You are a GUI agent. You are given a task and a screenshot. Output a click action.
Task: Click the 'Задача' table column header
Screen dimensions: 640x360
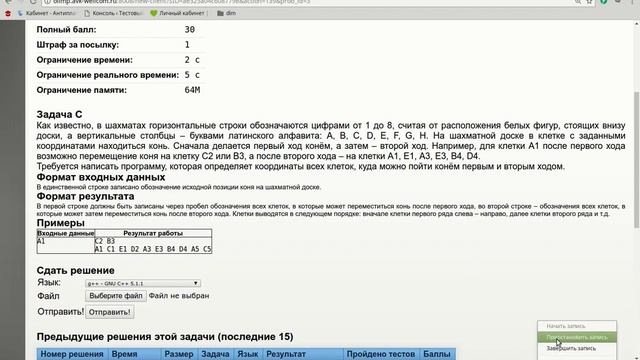(216, 354)
